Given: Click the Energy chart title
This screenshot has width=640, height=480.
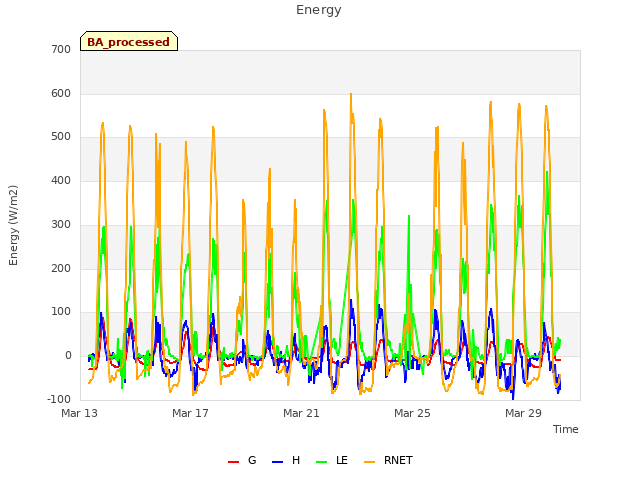Looking at the screenshot, I should 319,10.
